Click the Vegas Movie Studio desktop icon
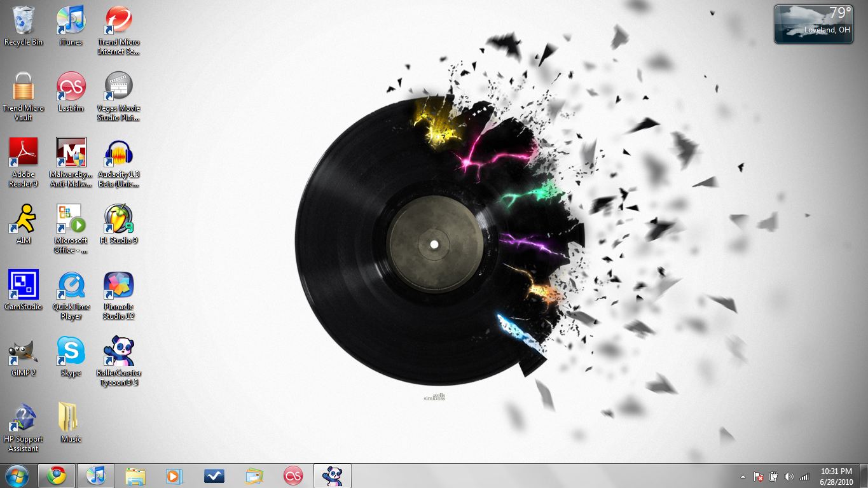The image size is (868, 488). tap(118, 88)
